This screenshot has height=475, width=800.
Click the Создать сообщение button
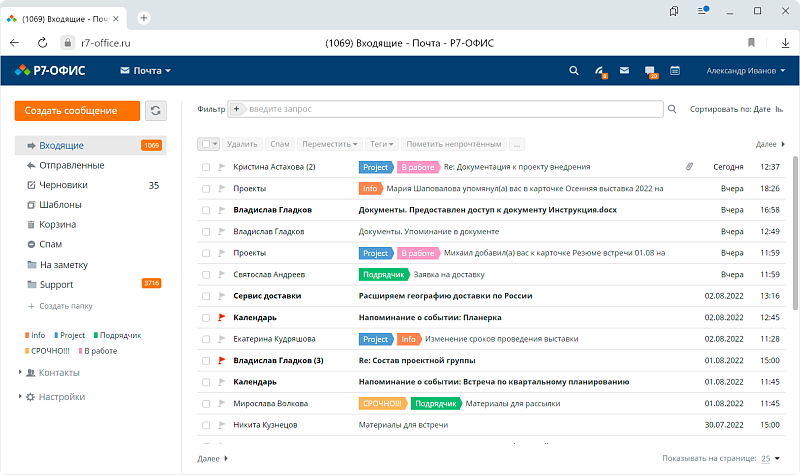(x=77, y=111)
